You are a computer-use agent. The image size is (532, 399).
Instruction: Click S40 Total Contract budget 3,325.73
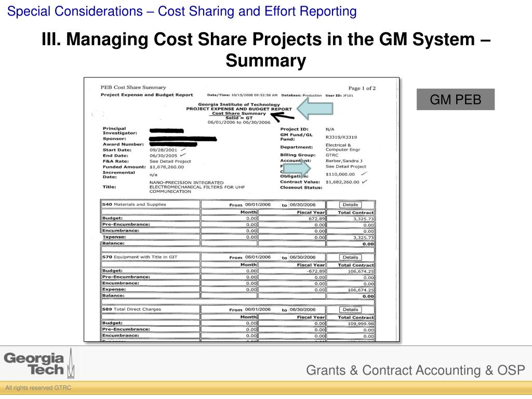[363, 219]
